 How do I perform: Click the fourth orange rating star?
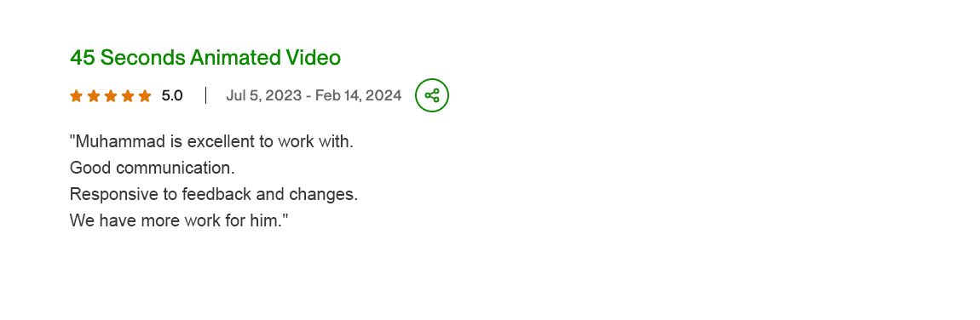(128, 95)
